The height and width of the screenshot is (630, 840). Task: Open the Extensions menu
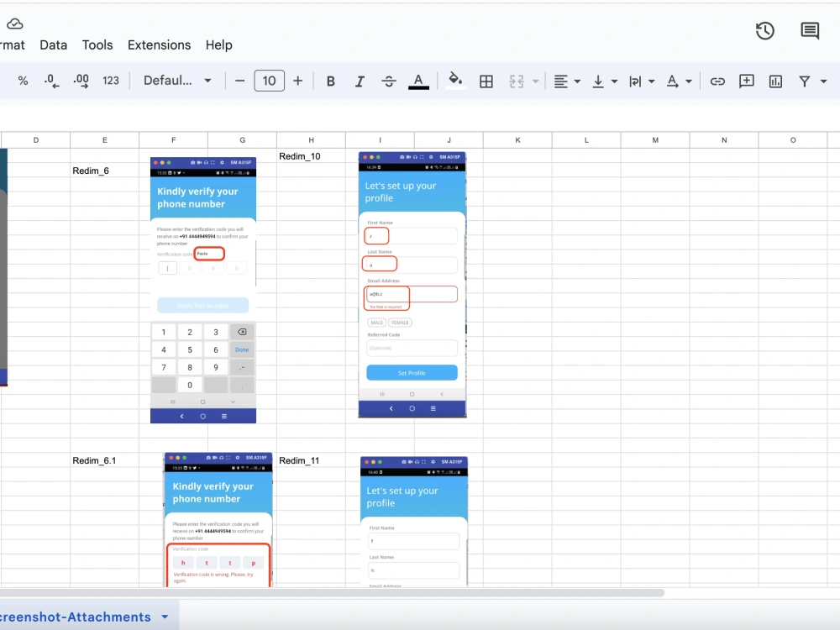[x=159, y=45]
